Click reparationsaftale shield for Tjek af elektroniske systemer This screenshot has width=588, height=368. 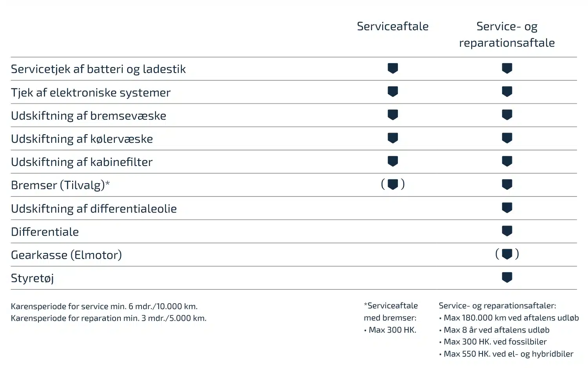point(507,91)
